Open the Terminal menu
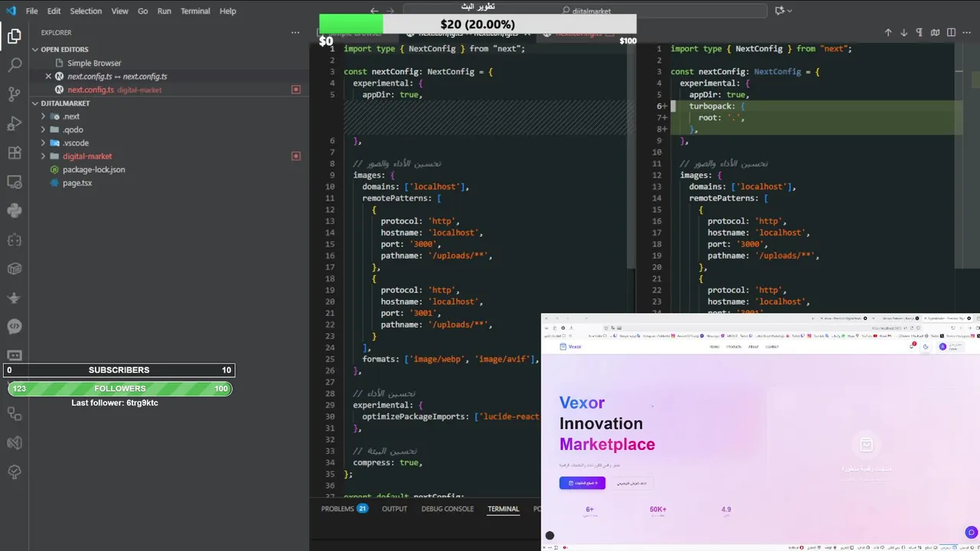This screenshot has height=551, width=980. 195,11
